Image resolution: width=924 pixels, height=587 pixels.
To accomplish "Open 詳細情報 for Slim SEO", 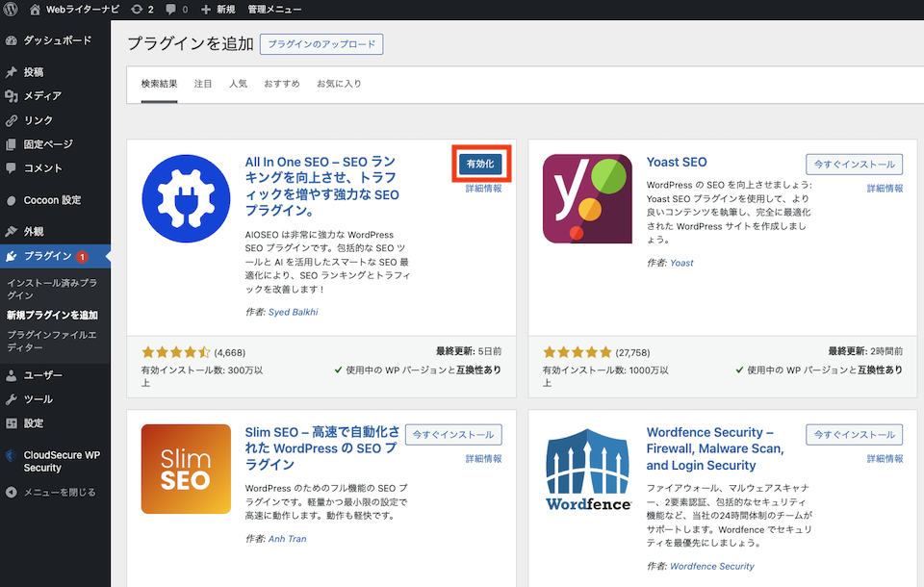I will (x=484, y=458).
